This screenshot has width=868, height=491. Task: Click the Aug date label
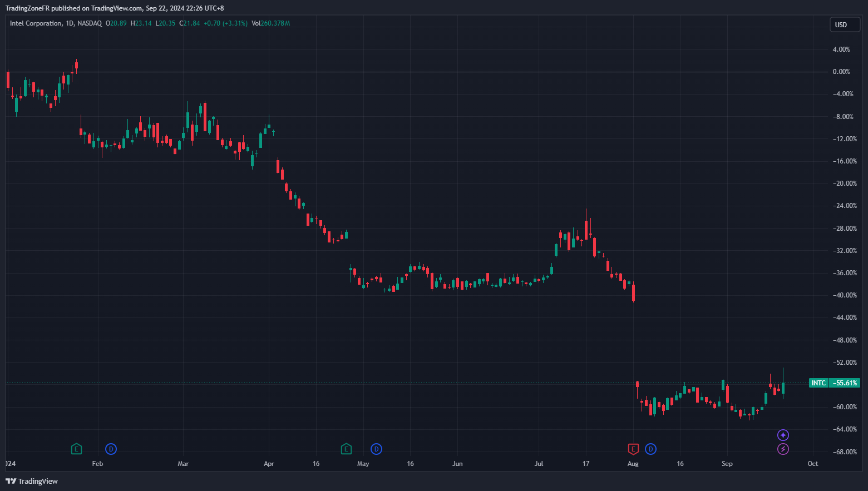tap(633, 464)
